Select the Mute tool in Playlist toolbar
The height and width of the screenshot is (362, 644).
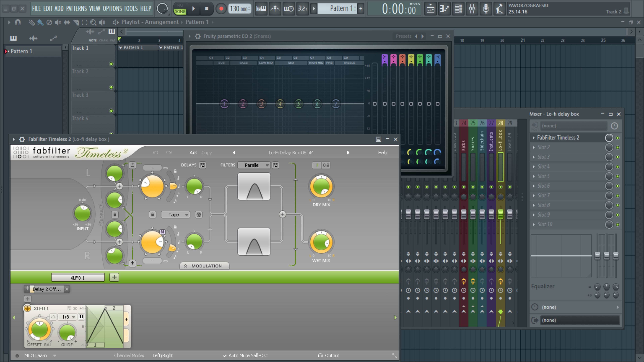click(x=58, y=22)
